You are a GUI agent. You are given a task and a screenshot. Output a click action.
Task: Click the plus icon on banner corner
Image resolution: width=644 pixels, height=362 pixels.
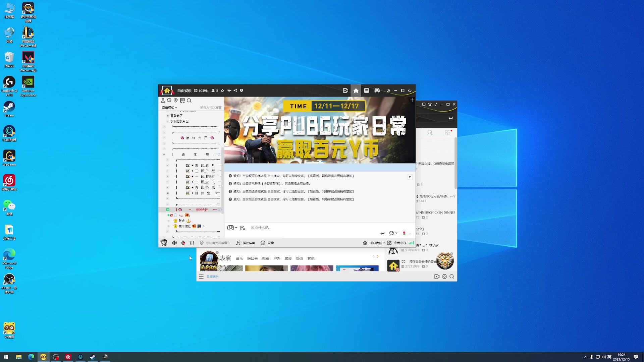coord(412,100)
